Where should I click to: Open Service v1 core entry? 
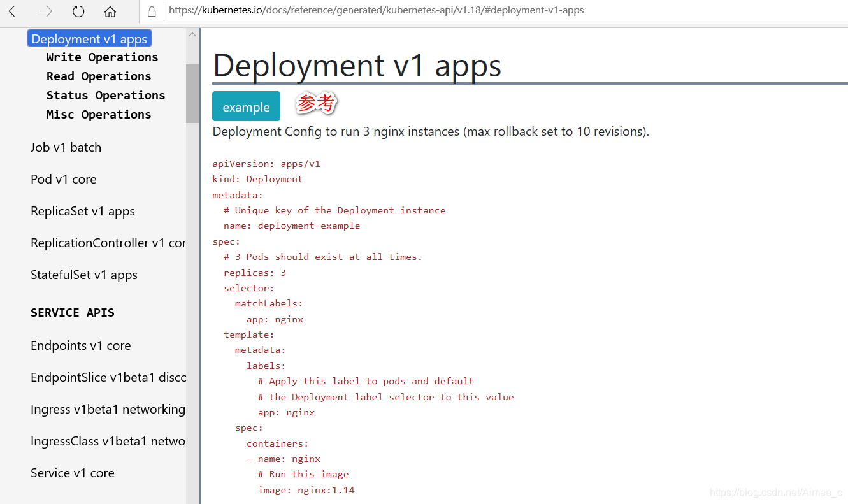(73, 473)
